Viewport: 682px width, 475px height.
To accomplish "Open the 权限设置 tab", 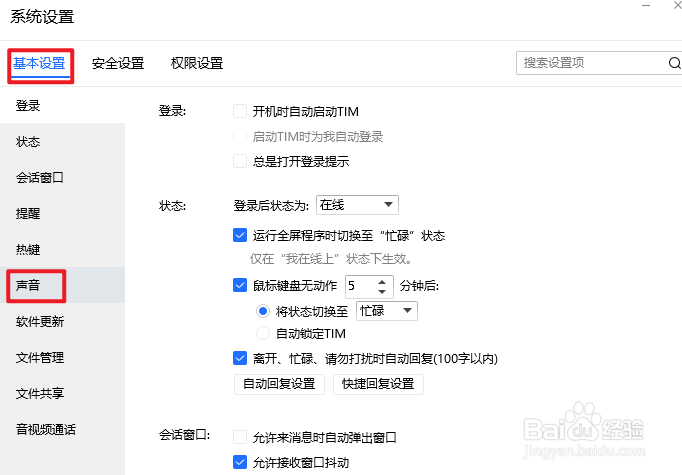I will point(197,63).
